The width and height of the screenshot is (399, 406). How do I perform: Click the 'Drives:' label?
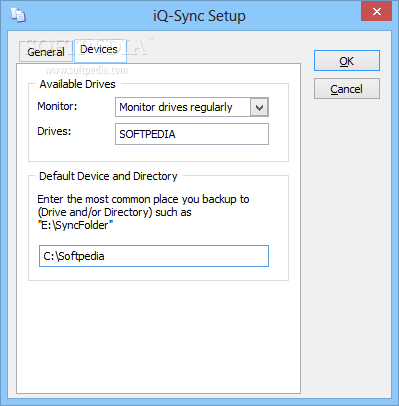point(54,131)
